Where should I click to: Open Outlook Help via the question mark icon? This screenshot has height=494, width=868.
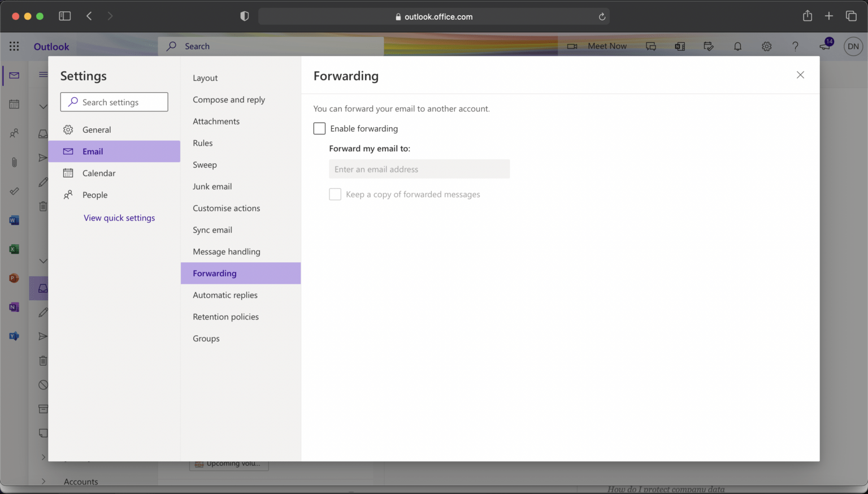795,46
